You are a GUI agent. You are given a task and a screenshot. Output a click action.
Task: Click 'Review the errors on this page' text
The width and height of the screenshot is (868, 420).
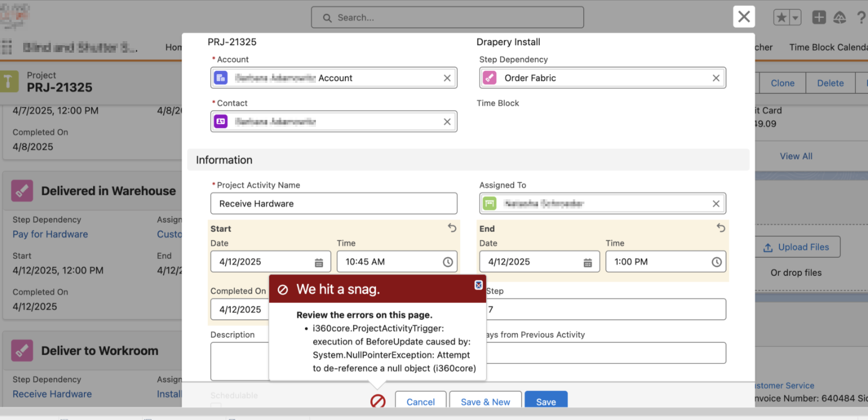[x=365, y=315]
